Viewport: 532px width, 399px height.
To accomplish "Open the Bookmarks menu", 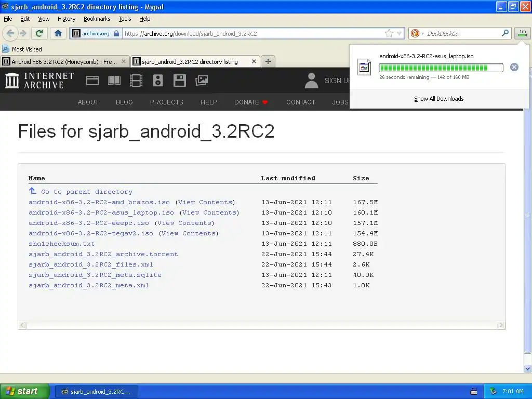I will (97, 19).
